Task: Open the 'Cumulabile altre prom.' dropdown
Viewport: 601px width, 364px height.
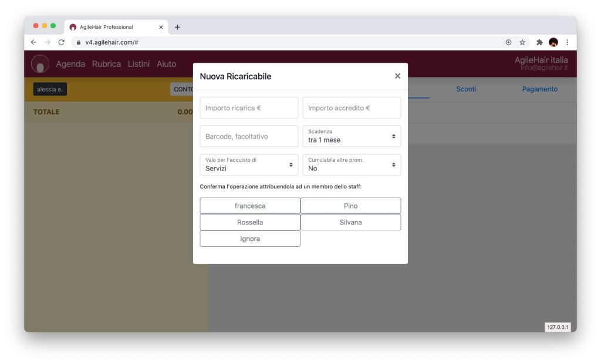Action: tap(352, 165)
